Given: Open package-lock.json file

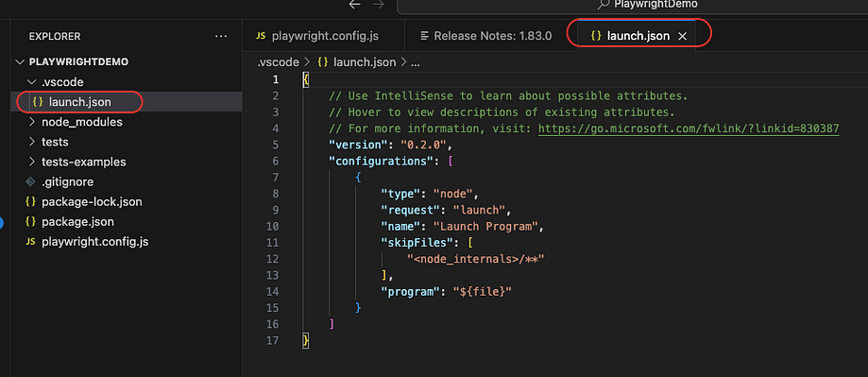Looking at the screenshot, I should point(127,201).
